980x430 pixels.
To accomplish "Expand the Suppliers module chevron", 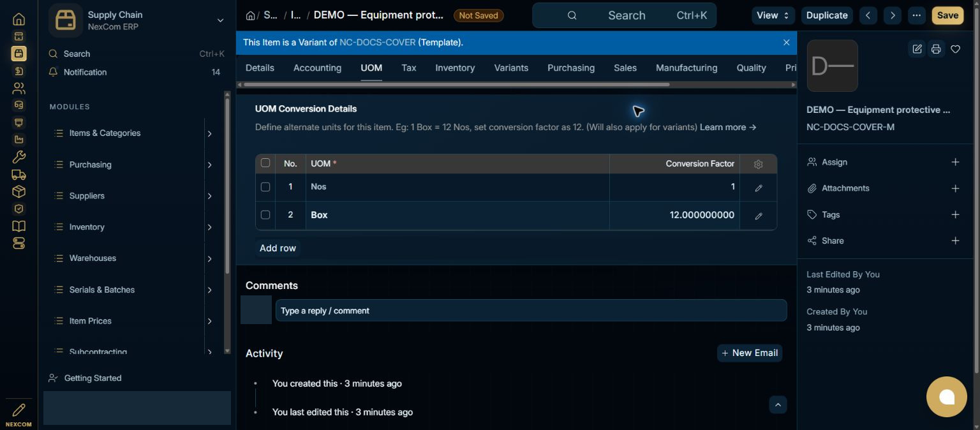I will coord(209,196).
